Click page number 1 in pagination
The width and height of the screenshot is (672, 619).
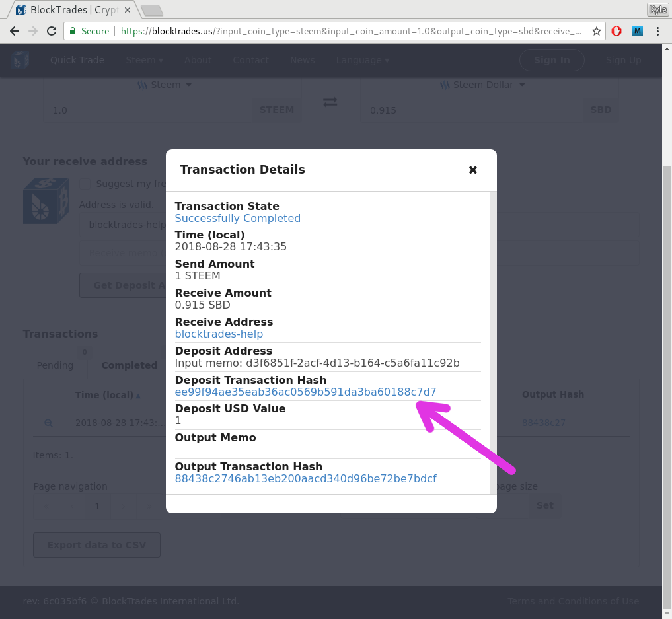[97, 506]
